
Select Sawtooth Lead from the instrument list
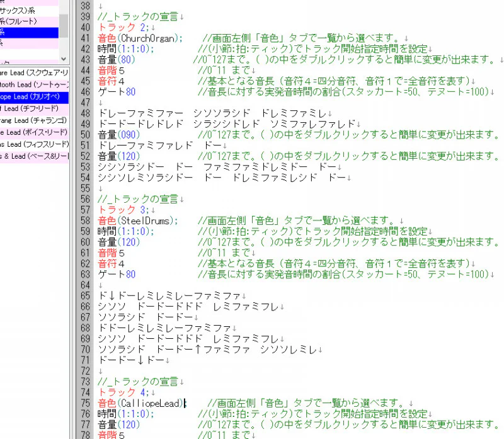click(31, 84)
